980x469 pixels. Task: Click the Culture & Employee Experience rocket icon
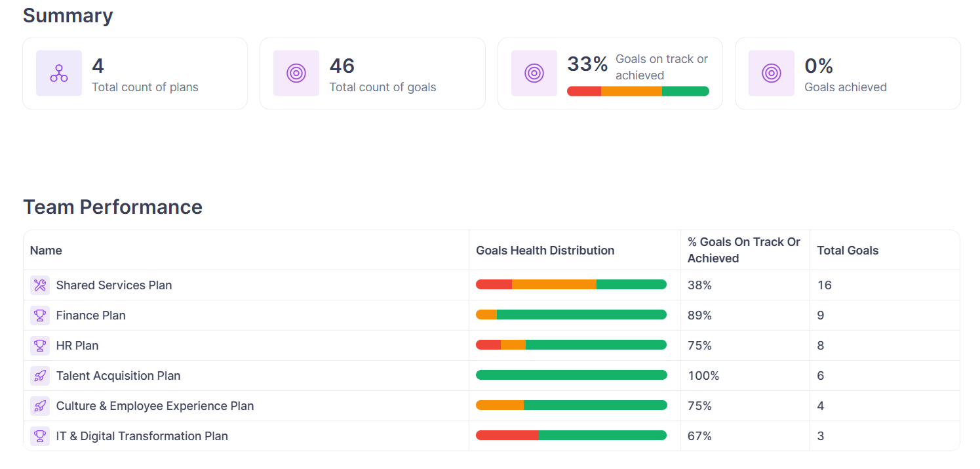[x=40, y=406]
